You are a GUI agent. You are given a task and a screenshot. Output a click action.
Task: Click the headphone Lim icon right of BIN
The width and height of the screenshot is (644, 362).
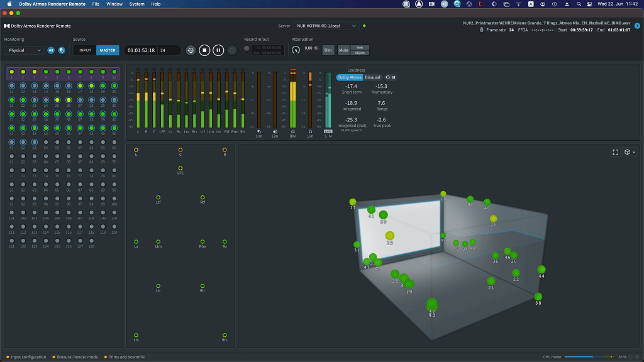pos(310,132)
